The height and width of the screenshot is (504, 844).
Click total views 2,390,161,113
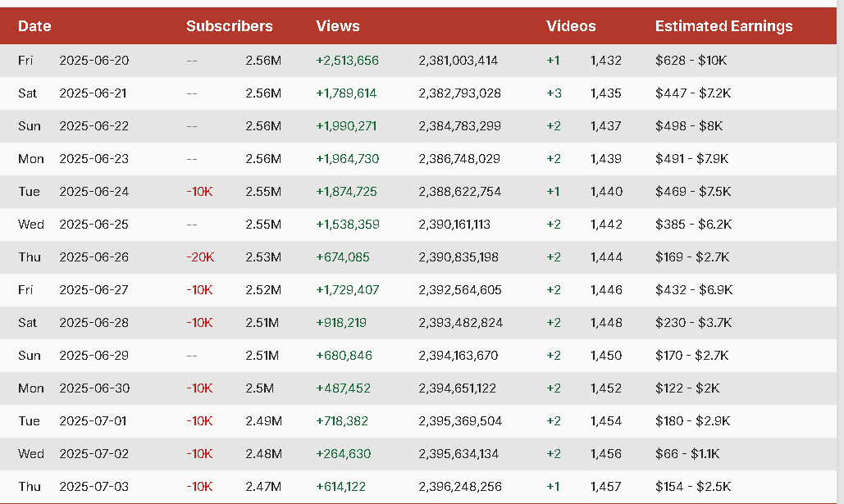[454, 225]
